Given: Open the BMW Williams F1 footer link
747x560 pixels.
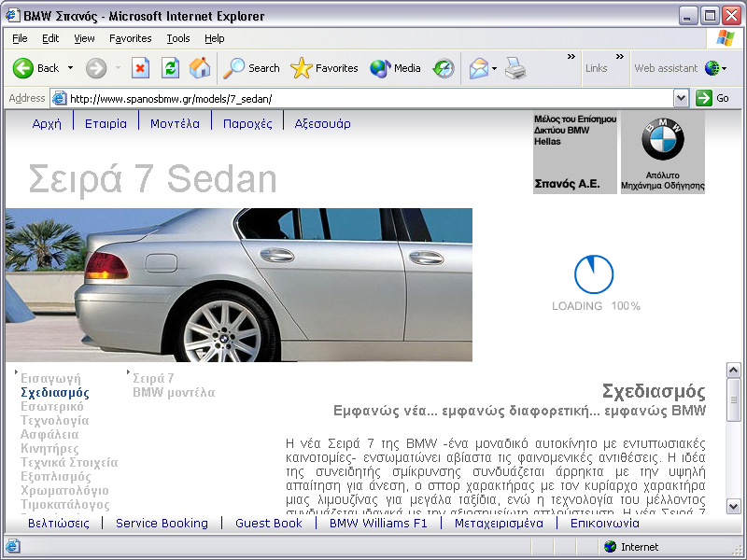Looking at the screenshot, I should (378, 524).
